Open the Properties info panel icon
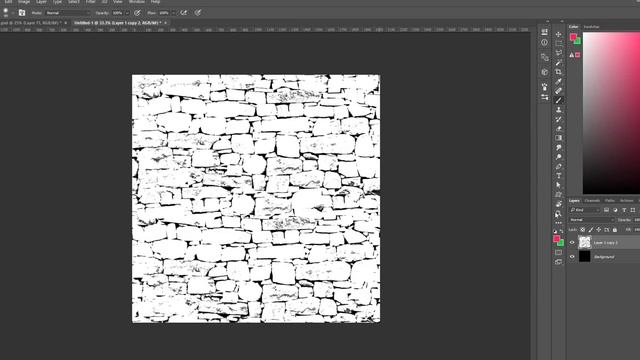The image size is (640, 360). (544, 42)
